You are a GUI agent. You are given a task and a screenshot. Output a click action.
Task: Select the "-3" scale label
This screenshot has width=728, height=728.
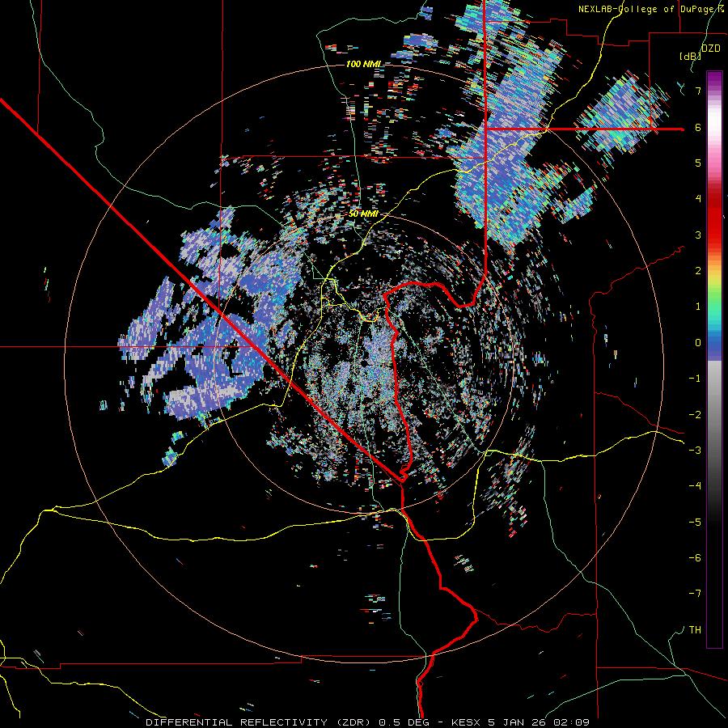pyautogui.click(x=695, y=451)
